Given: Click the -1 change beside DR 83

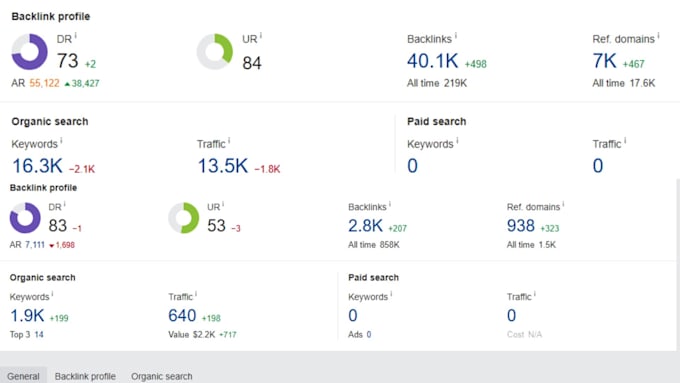Looking at the screenshot, I should 77,228.
